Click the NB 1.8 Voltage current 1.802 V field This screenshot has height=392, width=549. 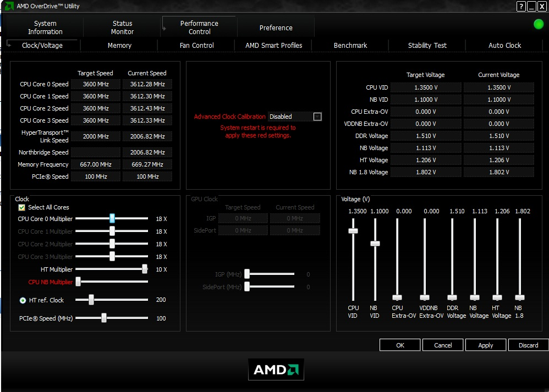[499, 172]
